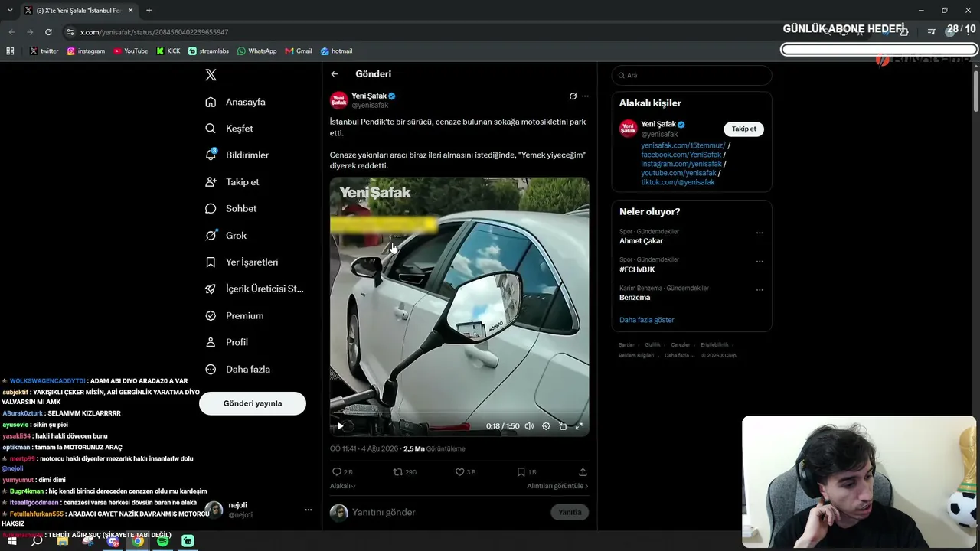Open more options for Benzema trend
The width and height of the screenshot is (980, 551).
tap(759, 289)
